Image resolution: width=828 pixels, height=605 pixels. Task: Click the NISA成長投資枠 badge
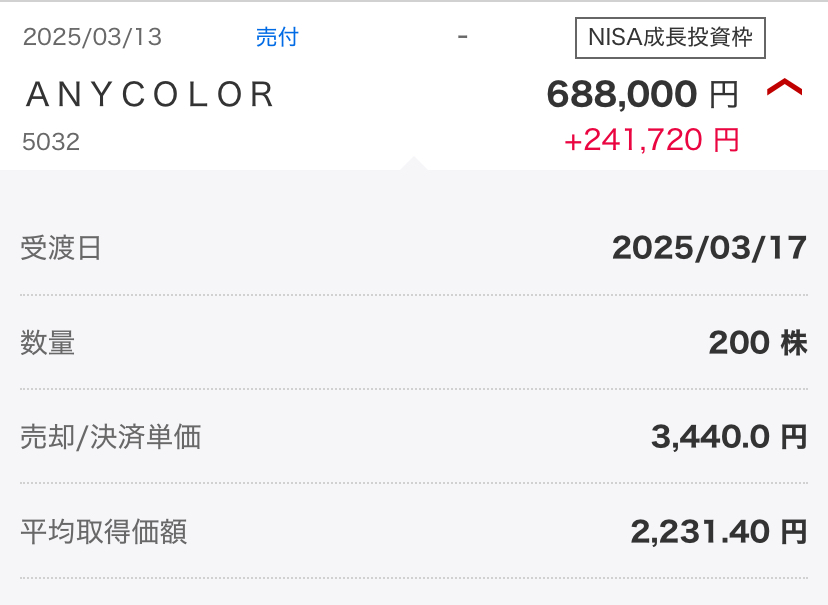click(670, 39)
